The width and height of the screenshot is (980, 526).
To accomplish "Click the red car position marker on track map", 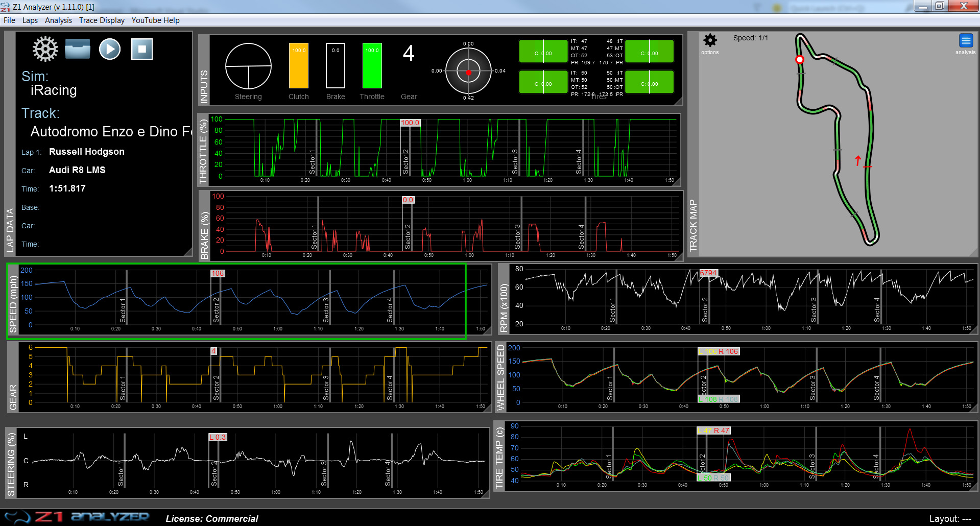I will (x=800, y=60).
